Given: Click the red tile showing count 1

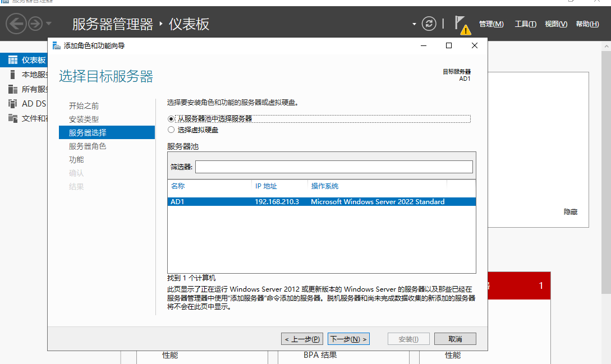Looking at the screenshot, I should pyautogui.click(x=519, y=285).
